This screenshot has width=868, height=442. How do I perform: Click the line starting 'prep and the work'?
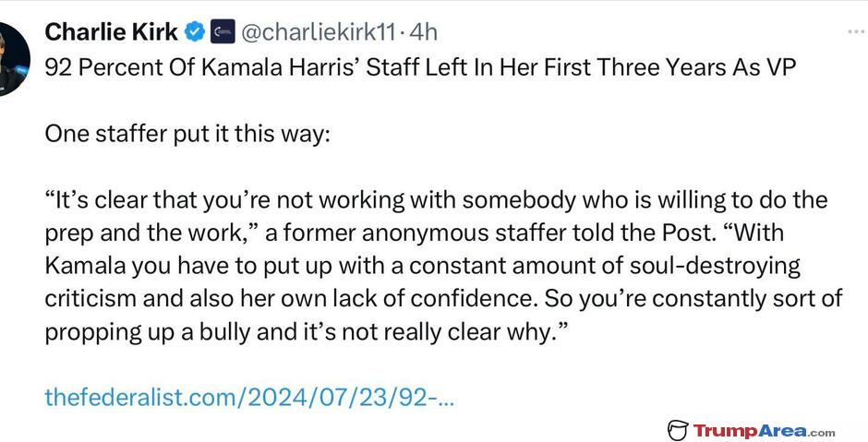coord(414,233)
